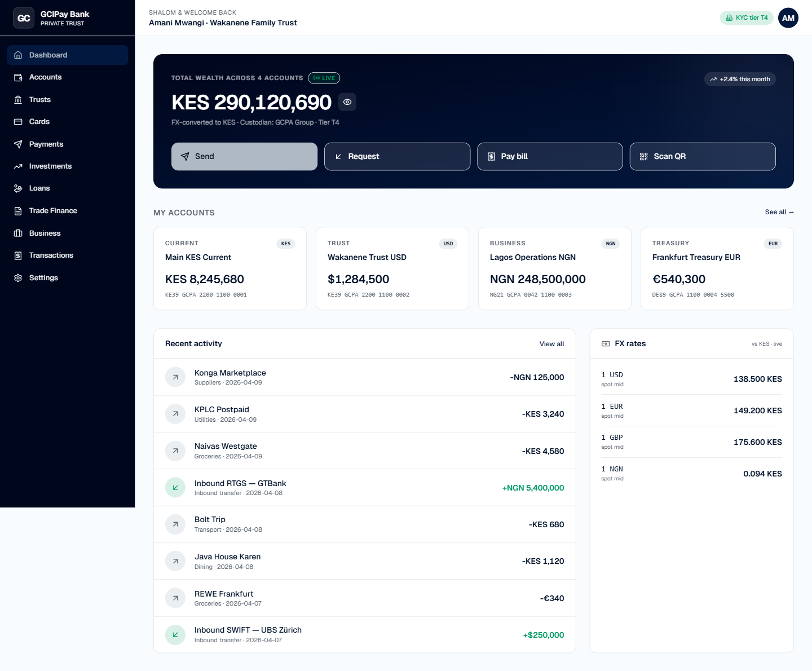Click the LIVE status badge
Screen dimensions: 812x671
tap(324, 78)
